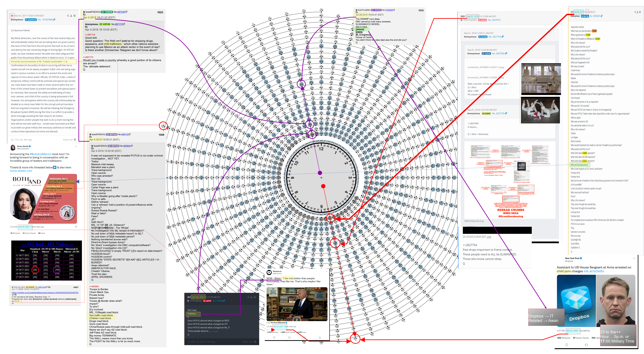This screenshot has width=644, height=354.
Task: Click the Disclose.tv profile avatar
Action: click(x=269, y=272)
